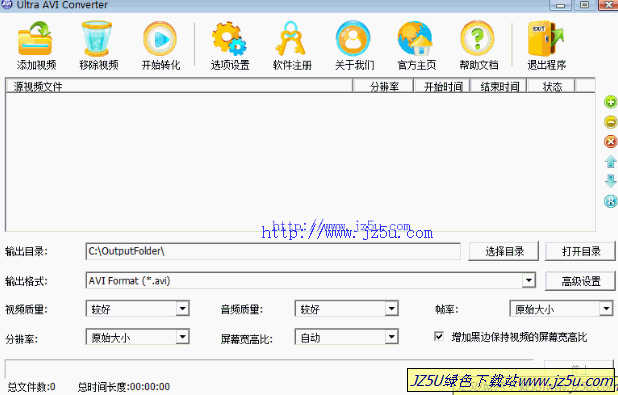Click the Remove Video (移除视频) trash icon
Viewport: 618px width, 395px height.
(x=97, y=39)
